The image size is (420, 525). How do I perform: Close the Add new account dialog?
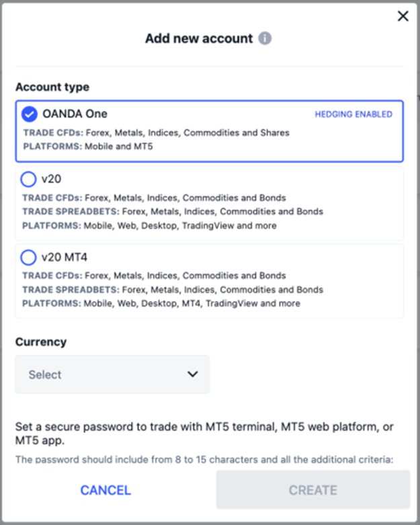pos(403,16)
